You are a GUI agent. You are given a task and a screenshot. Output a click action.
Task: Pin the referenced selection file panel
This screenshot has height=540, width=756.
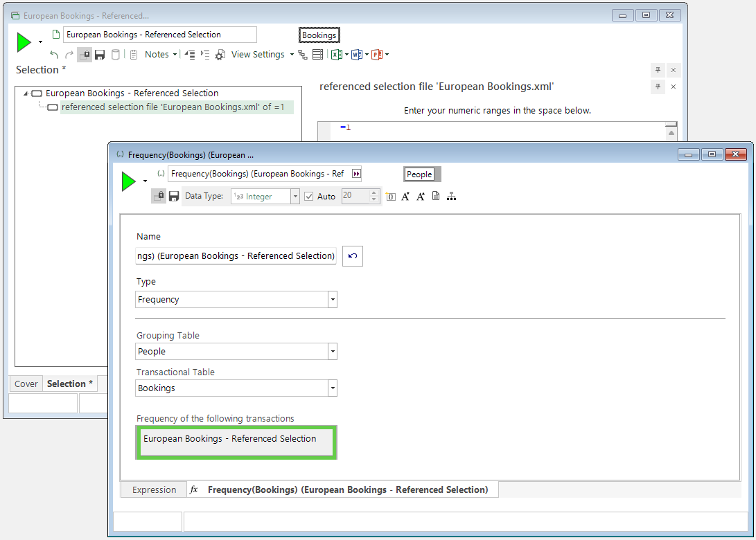pyautogui.click(x=658, y=87)
